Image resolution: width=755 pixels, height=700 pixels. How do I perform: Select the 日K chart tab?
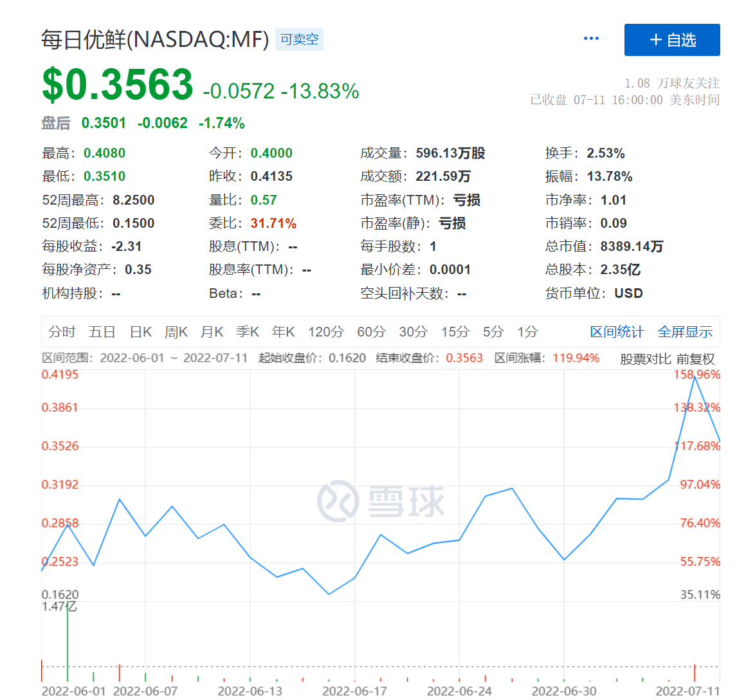tap(141, 332)
